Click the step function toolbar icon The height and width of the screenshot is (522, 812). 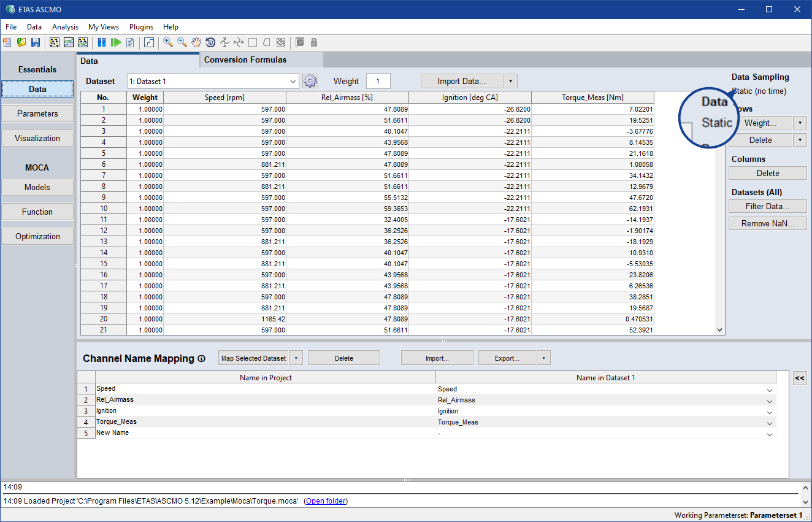tap(149, 42)
